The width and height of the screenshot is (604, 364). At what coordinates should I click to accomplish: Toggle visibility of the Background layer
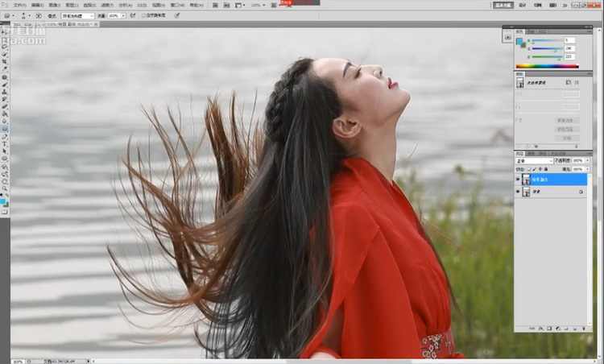[x=519, y=192]
